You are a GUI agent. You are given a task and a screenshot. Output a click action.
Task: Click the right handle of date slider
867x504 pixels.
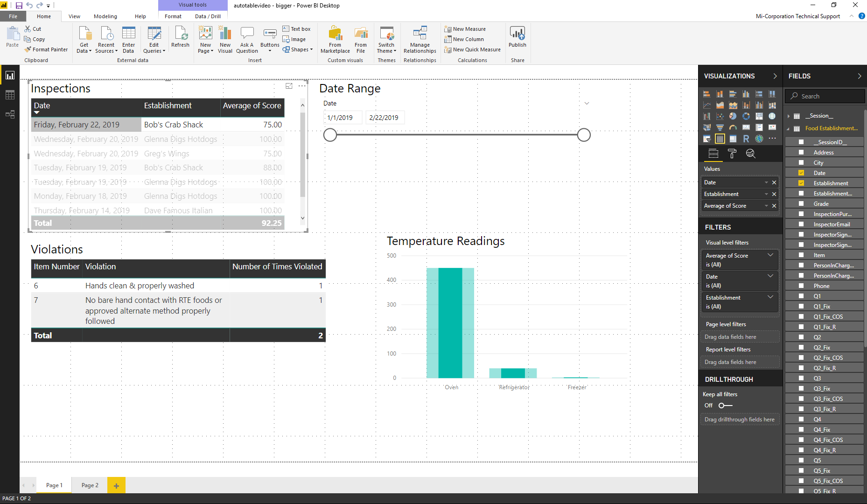tap(584, 135)
